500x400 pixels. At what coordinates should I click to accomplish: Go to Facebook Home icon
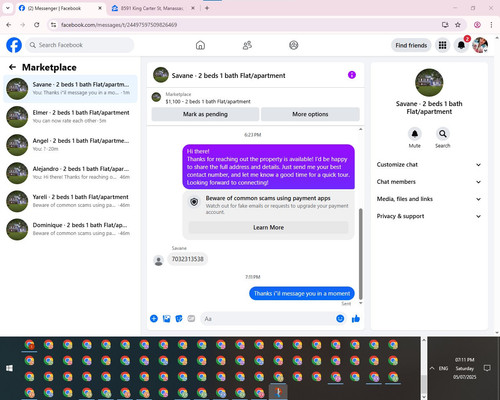(x=200, y=45)
